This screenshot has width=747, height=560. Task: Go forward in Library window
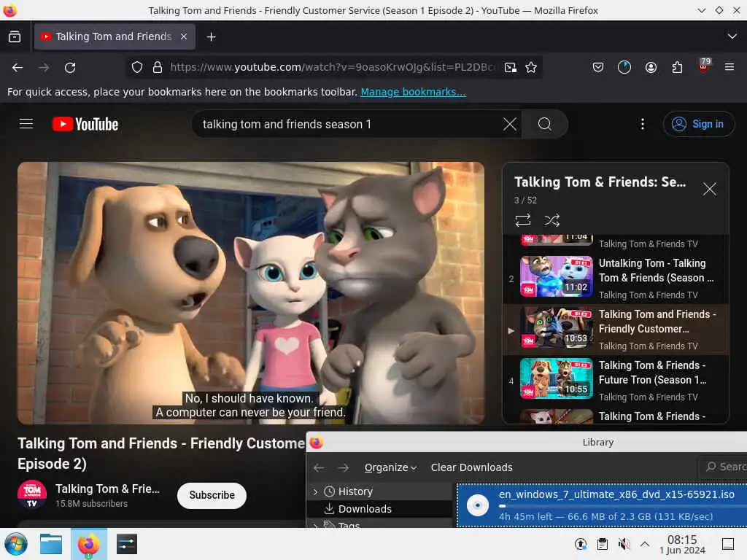pyautogui.click(x=343, y=467)
